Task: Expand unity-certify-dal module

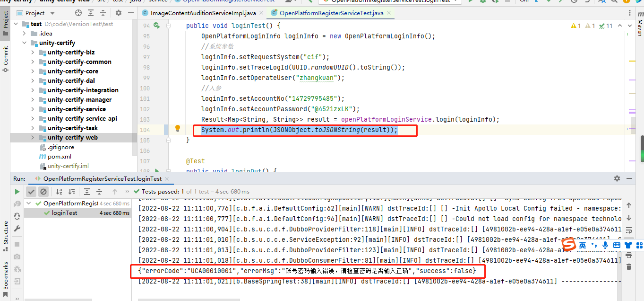Action: [x=33, y=80]
